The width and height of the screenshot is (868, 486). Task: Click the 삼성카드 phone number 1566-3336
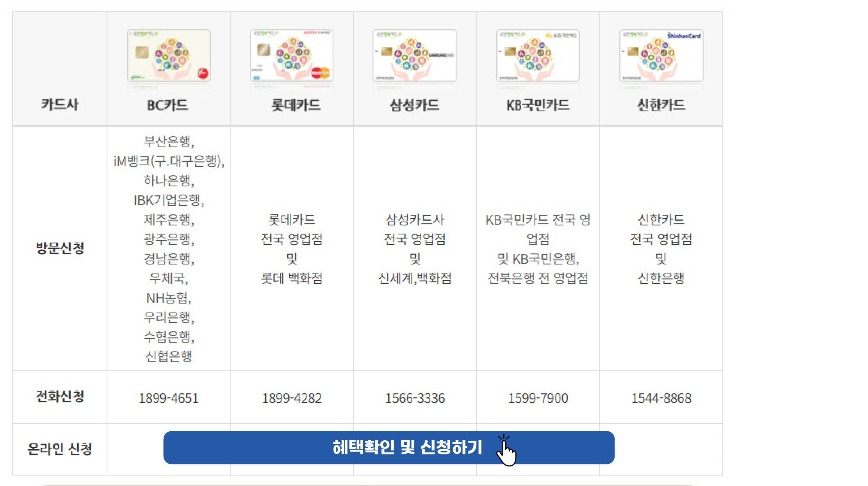(415, 398)
